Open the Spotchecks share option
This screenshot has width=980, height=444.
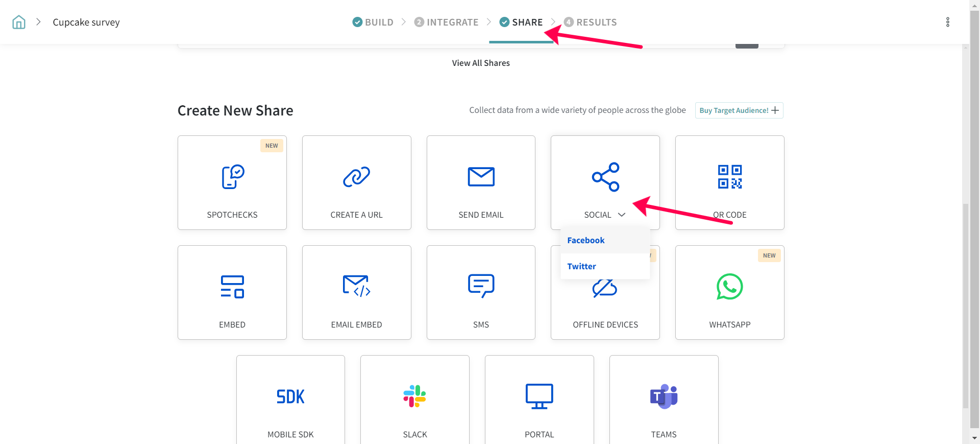click(232, 182)
